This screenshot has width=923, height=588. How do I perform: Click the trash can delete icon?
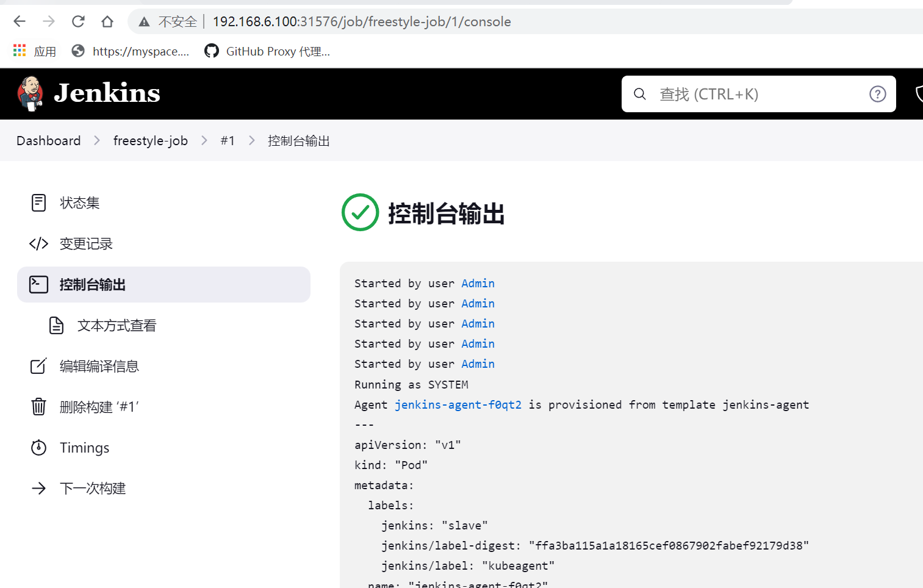click(38, 406)
